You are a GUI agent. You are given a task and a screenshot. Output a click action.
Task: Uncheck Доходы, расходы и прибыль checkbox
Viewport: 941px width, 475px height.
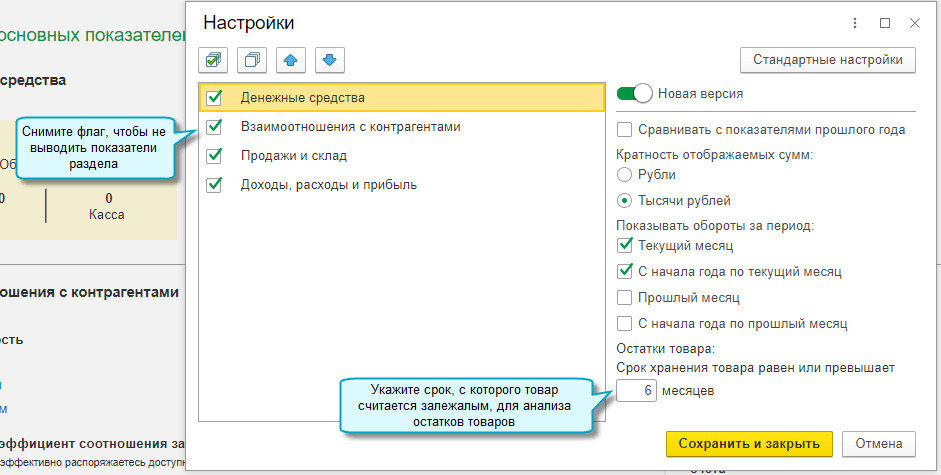[214, 184]
